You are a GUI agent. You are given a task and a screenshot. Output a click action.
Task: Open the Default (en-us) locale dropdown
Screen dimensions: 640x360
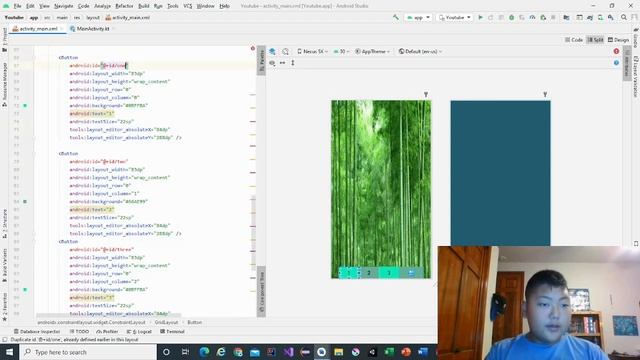[x=420, y=51]
